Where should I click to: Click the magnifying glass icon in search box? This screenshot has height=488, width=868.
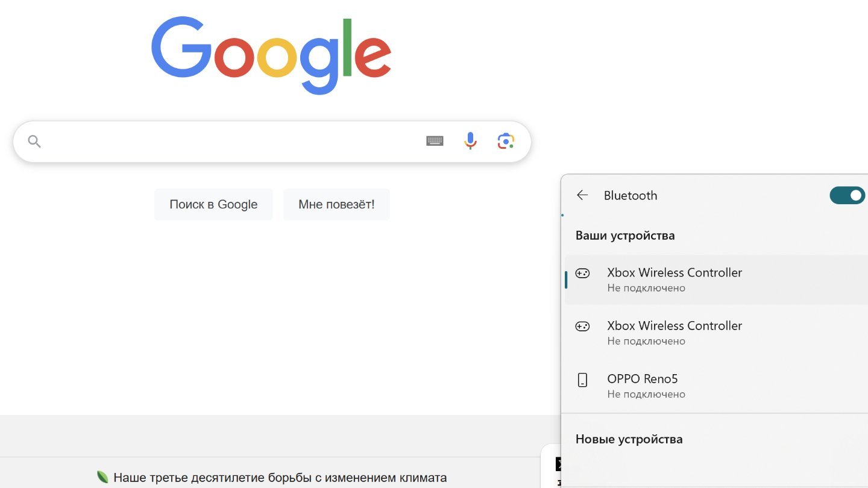coord(34,142)
